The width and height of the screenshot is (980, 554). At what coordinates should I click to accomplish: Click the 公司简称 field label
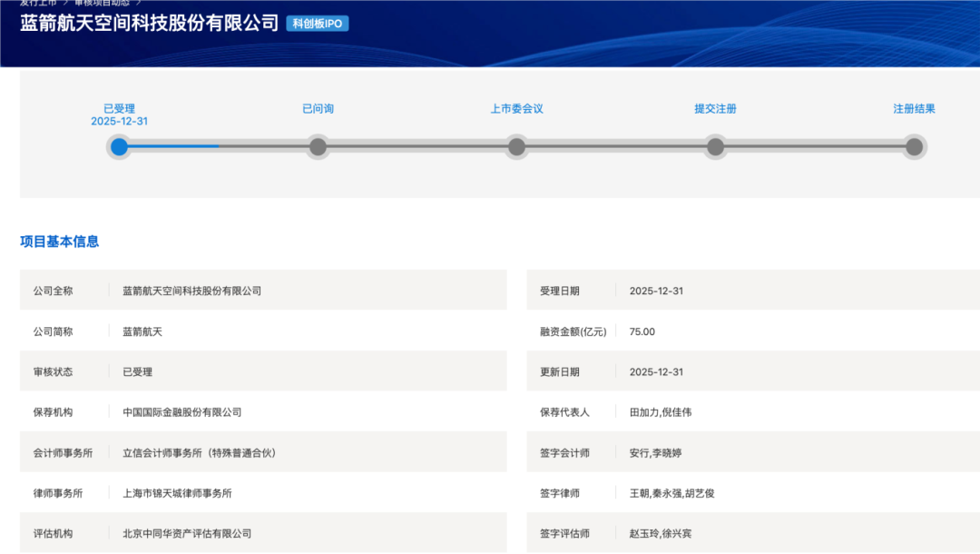click(54, 331)
